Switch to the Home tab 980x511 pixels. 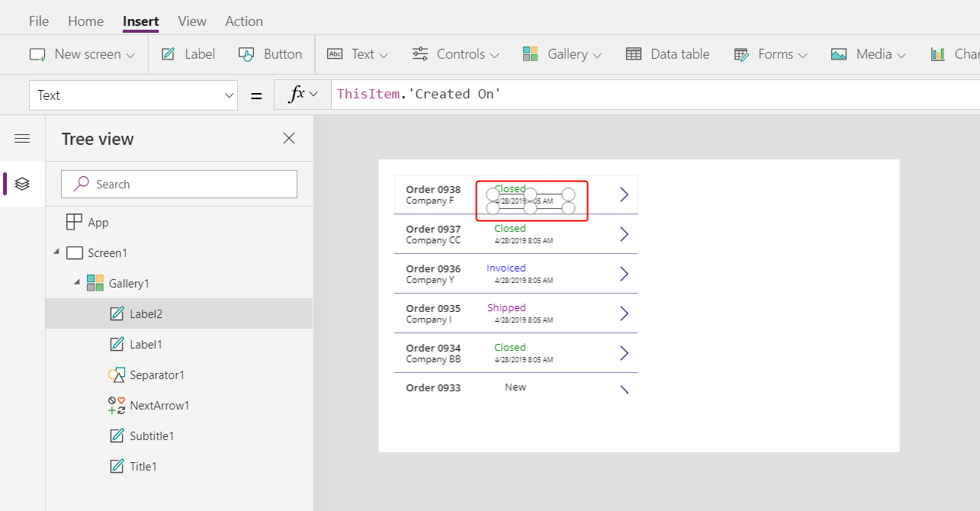point(85,21)
